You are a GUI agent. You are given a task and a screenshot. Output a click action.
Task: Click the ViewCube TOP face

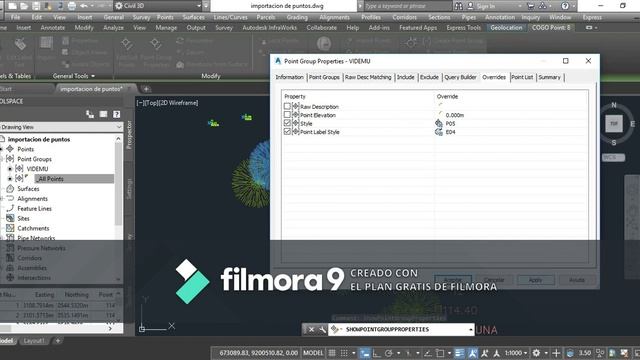coord(614,124)
